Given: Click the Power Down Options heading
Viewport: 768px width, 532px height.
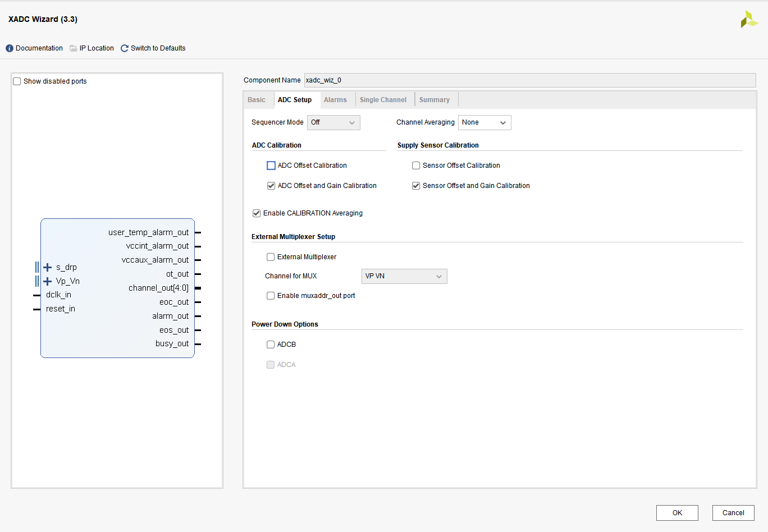Looking at the screenshot, I should point(285,324).
